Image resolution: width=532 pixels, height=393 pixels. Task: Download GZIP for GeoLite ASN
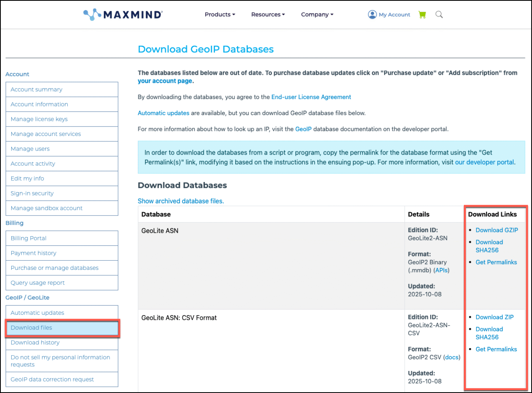click(497, 230)
